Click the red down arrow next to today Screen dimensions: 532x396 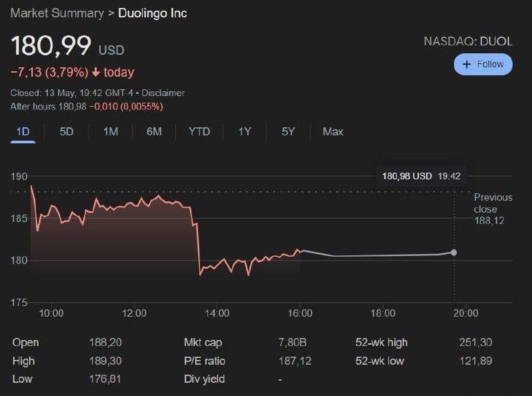[x=95, y=72]
